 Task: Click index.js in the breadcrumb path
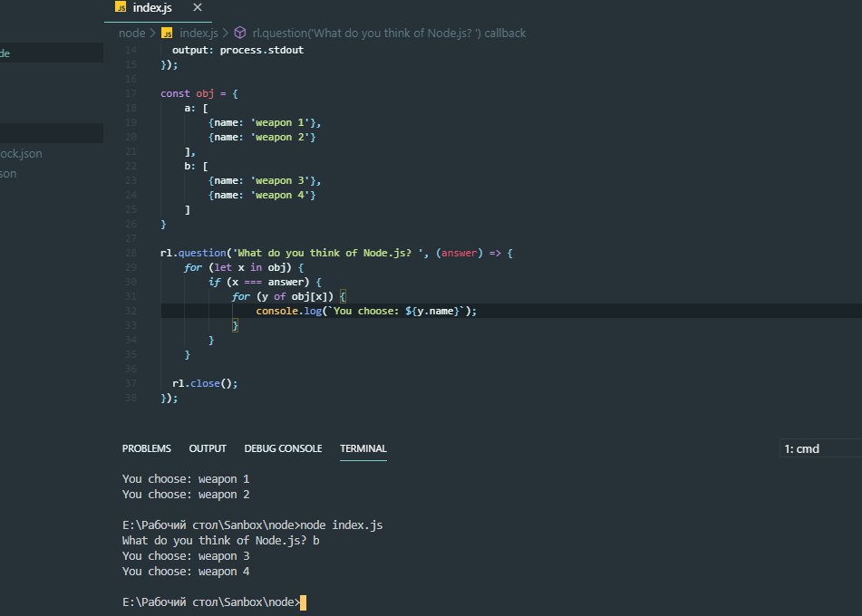199,33
